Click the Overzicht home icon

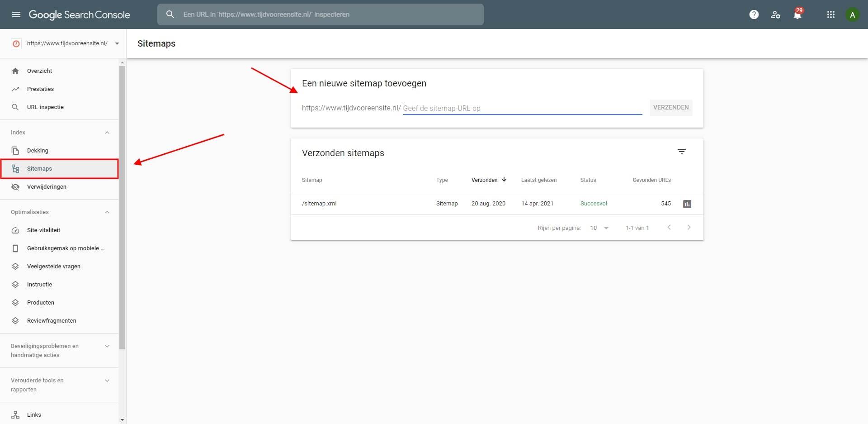pos(15,71)
